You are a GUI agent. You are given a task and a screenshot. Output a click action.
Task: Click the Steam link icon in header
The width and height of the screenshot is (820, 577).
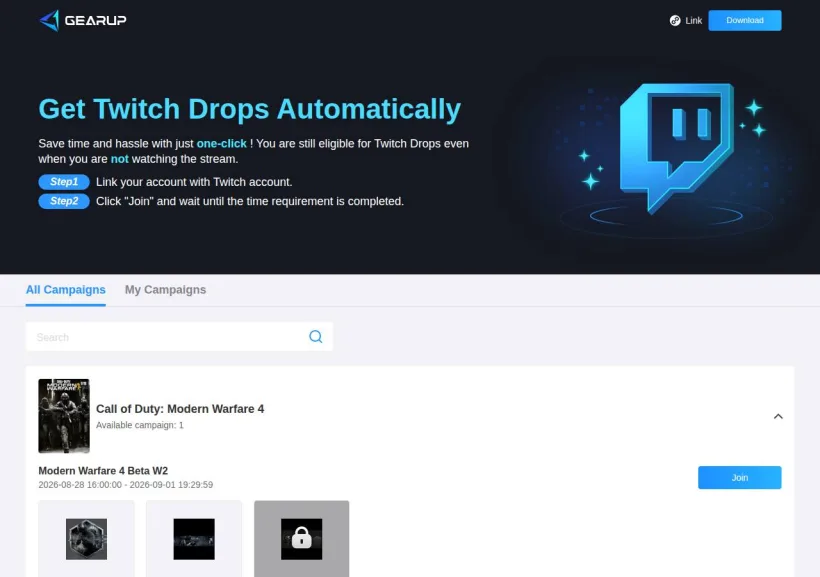(x=675, y=20)
